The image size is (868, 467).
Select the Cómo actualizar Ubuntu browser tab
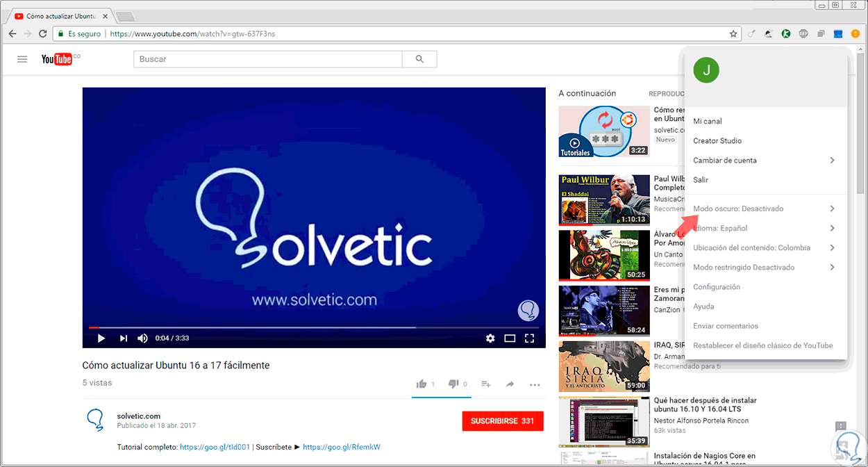pyautogui.click(x=62, y=15)
